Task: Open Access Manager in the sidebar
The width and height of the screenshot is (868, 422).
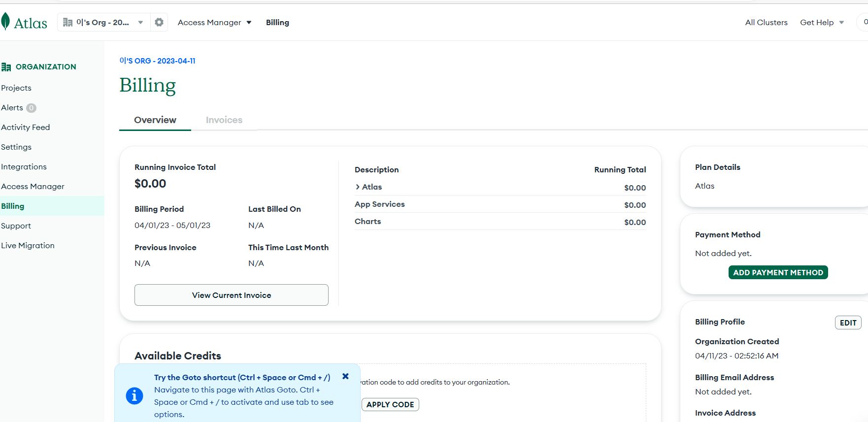Action: pos(33,187)
